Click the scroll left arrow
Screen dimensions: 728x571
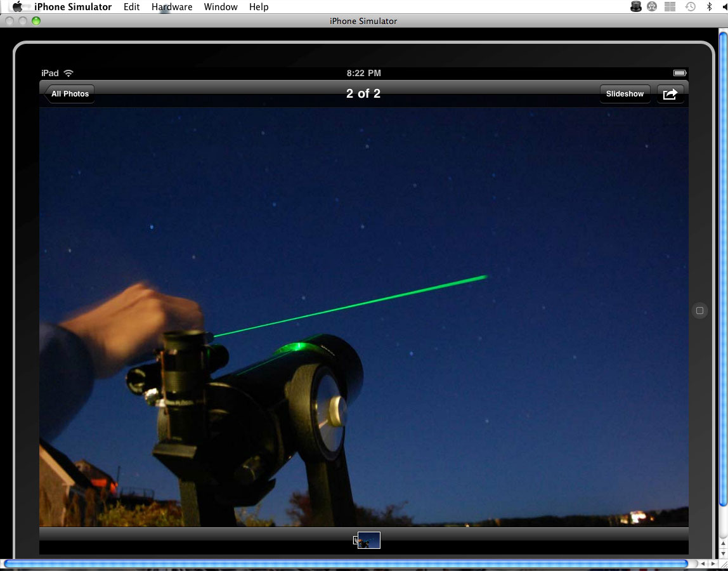click(x=703, y=564)
